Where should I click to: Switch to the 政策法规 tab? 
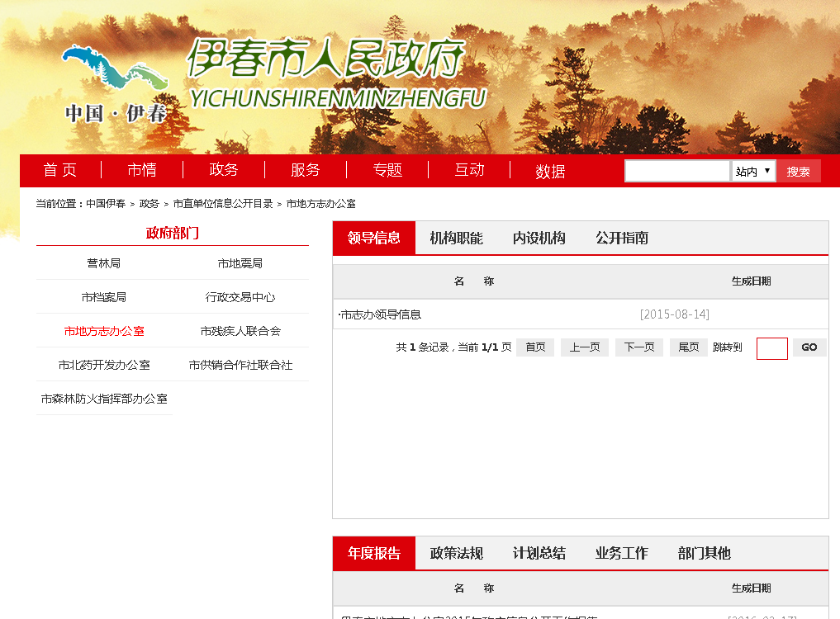(457, 553)
